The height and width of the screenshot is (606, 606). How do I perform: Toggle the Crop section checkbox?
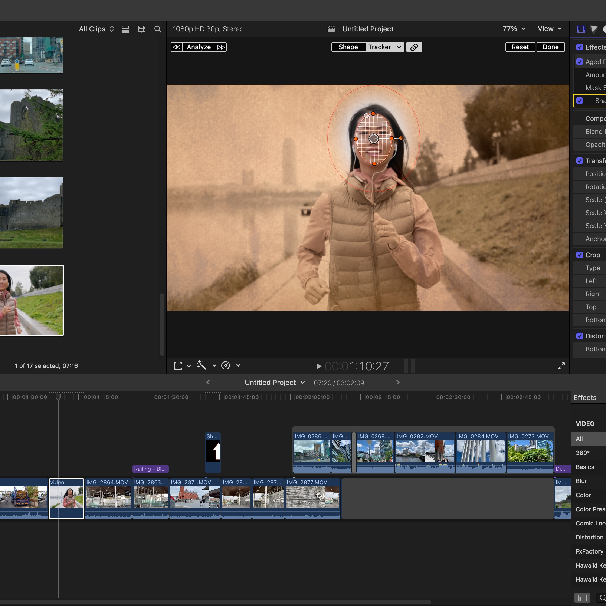(x=579, y=255)
